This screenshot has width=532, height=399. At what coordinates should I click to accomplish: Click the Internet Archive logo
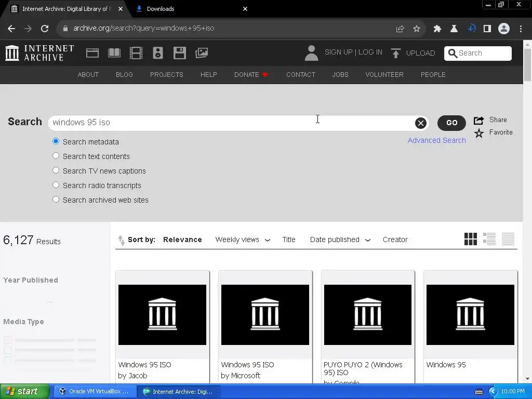pos(39,53)
